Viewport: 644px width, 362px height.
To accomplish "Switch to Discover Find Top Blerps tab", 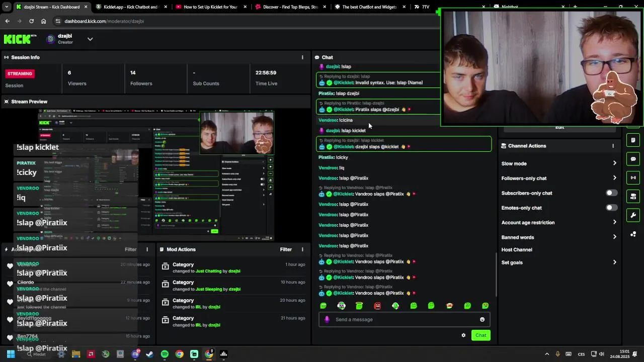I will 290,7.
